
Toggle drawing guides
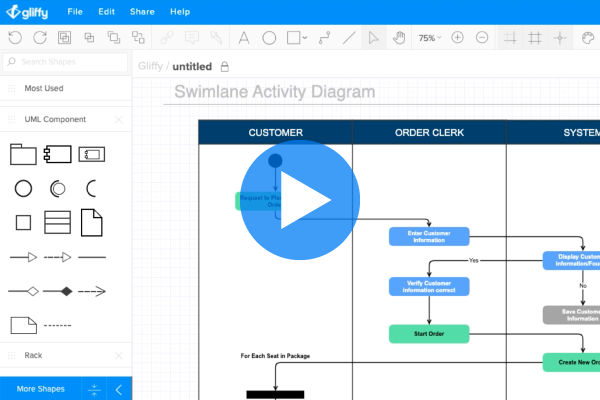click(x=560, y=38)
